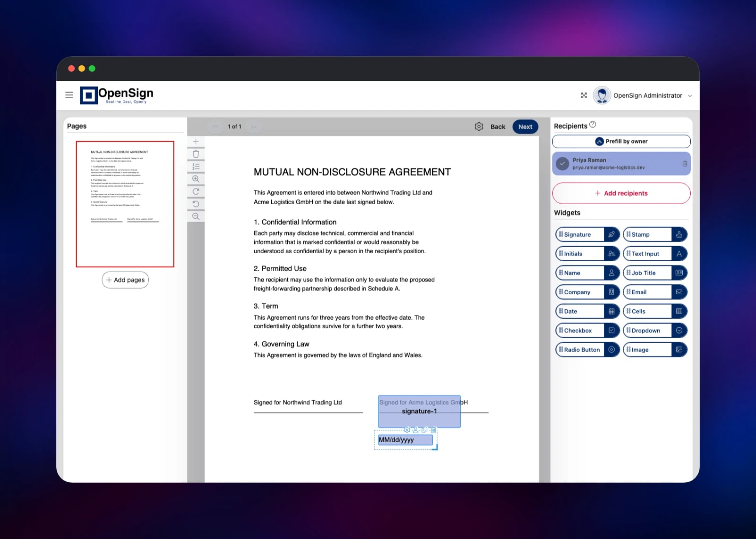
Task: Choose the Image widget
Action: point(655,350)
